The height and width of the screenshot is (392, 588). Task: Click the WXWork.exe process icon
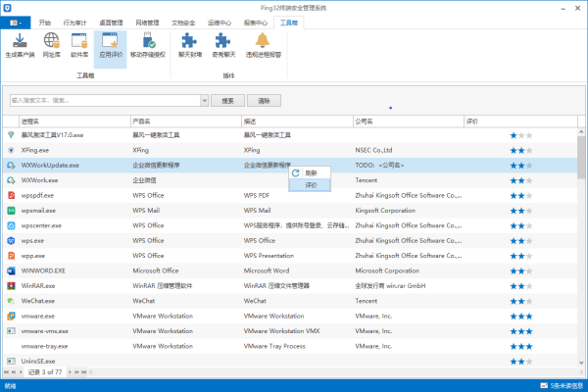pos(11,180)
